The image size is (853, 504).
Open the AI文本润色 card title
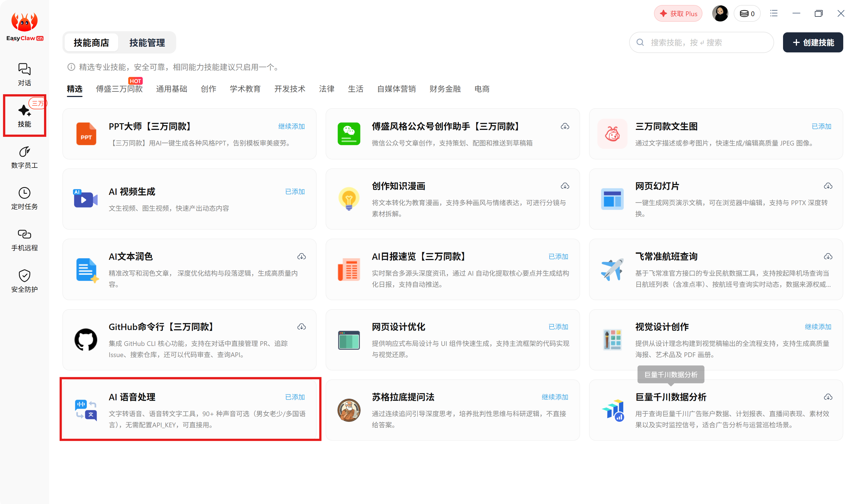131,256
